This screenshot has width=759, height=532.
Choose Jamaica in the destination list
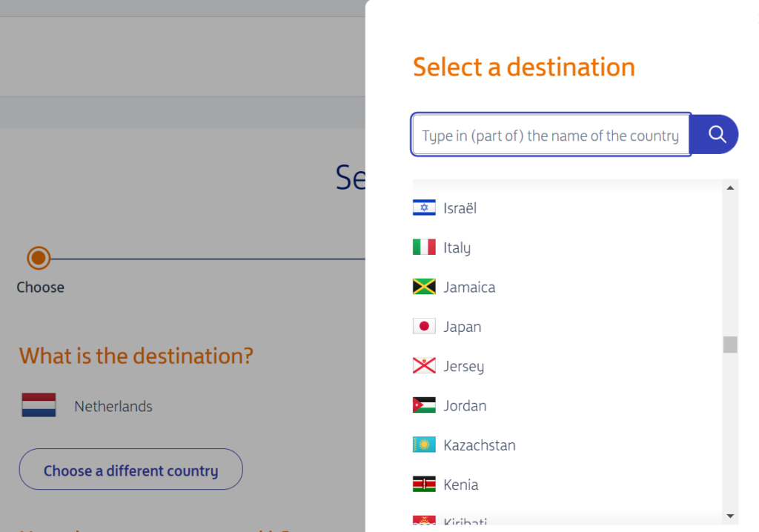(x=469, y=287)
